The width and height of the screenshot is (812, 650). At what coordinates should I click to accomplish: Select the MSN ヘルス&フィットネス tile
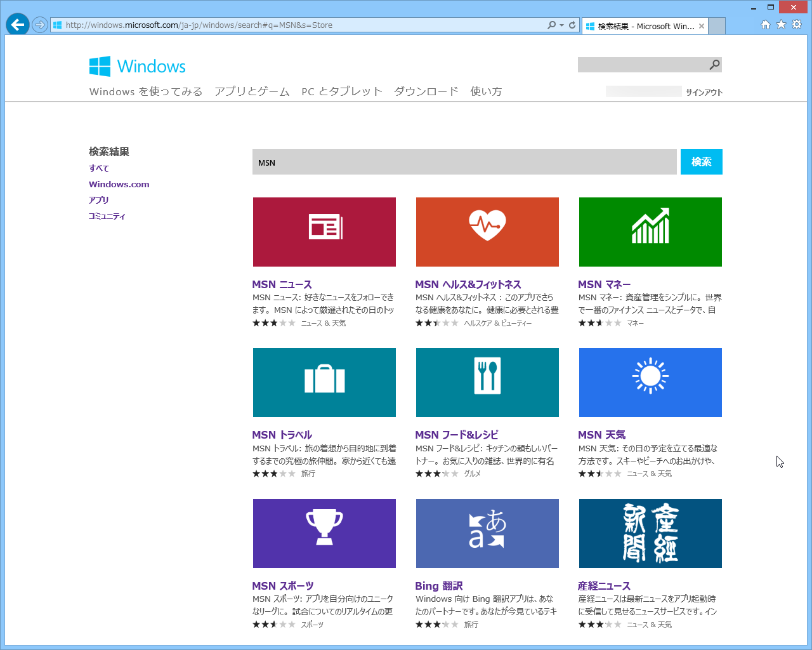coord(487,232)
